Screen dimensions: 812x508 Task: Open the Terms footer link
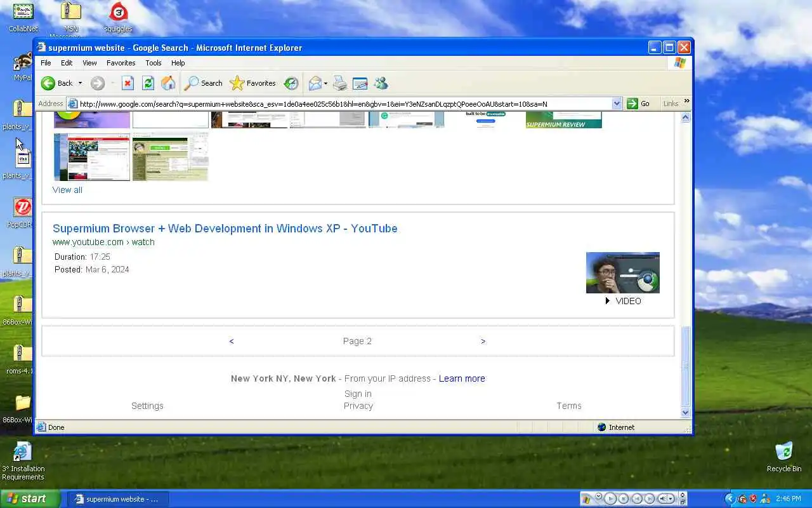(569, 406)
